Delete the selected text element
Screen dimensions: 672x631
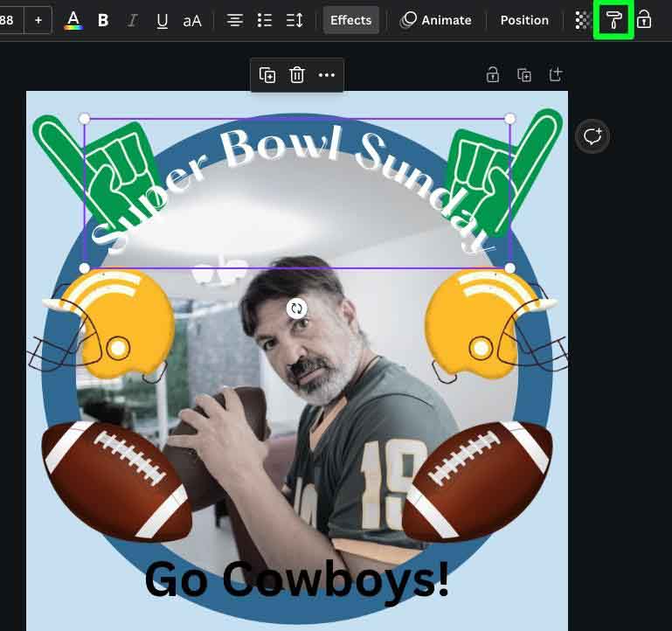[296, 75]
